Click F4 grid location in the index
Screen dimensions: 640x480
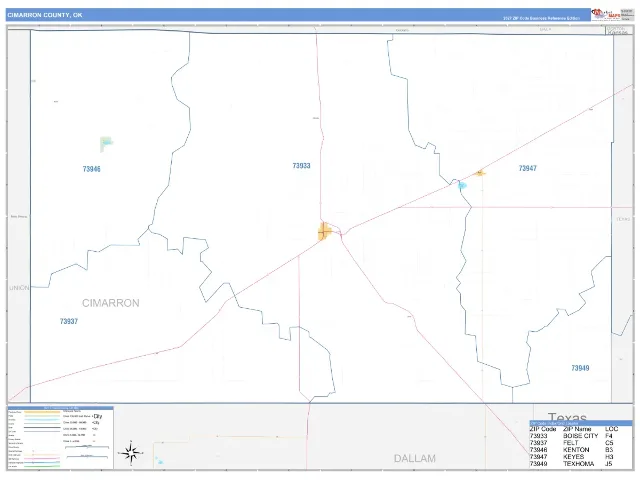pyautogui.click(x=609, y=436)
